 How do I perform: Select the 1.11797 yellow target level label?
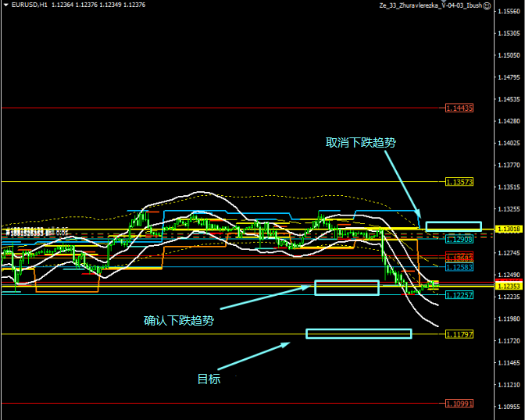tap(459, 335)
